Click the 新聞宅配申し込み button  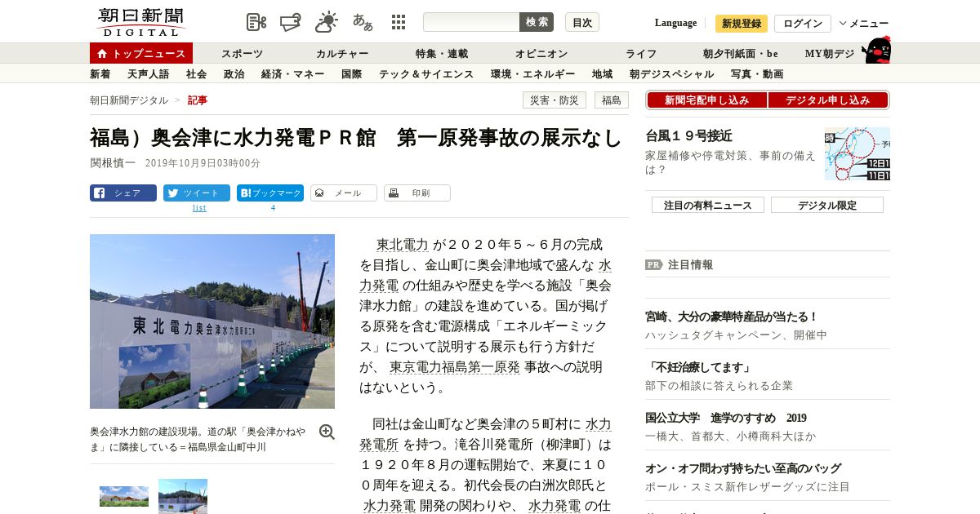coord(706,100)
